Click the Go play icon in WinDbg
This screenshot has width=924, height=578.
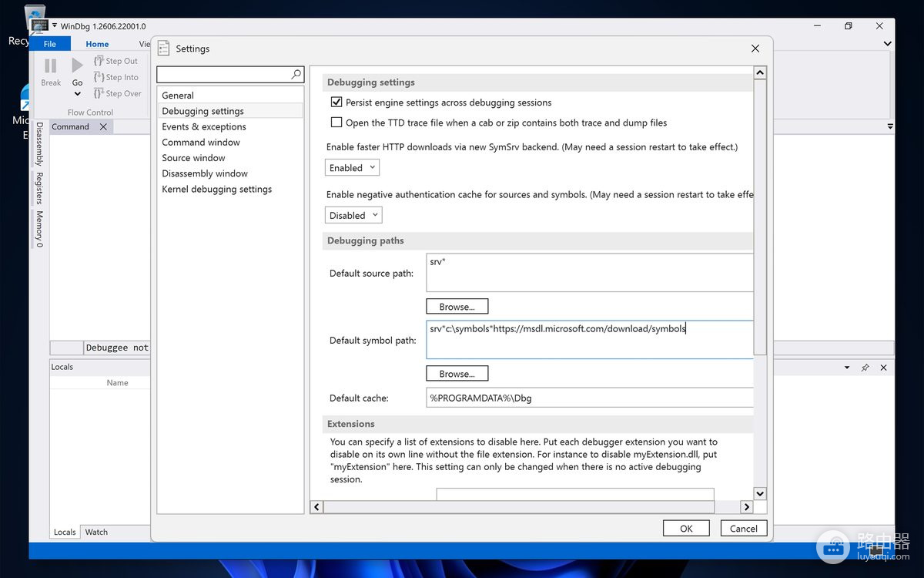tap(77, 66)
